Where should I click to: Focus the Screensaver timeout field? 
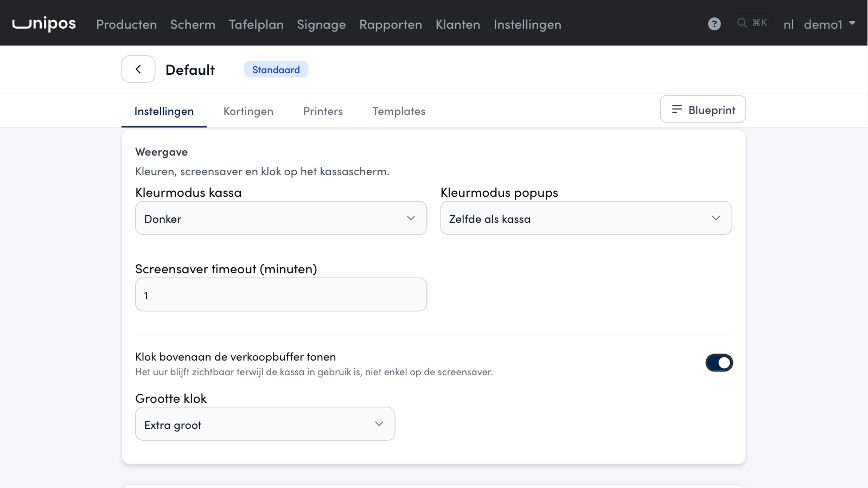pos(281,294)
